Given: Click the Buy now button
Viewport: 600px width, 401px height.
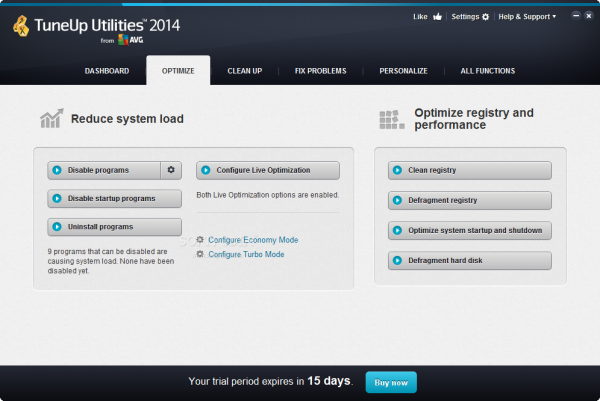Looking at the screenshot, I should [391, 382].
